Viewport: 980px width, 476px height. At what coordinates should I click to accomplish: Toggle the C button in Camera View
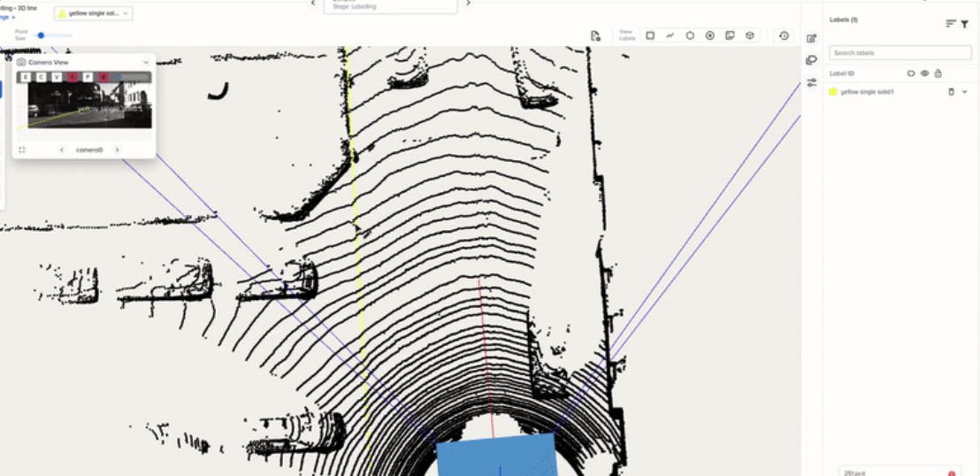[41, 77]
